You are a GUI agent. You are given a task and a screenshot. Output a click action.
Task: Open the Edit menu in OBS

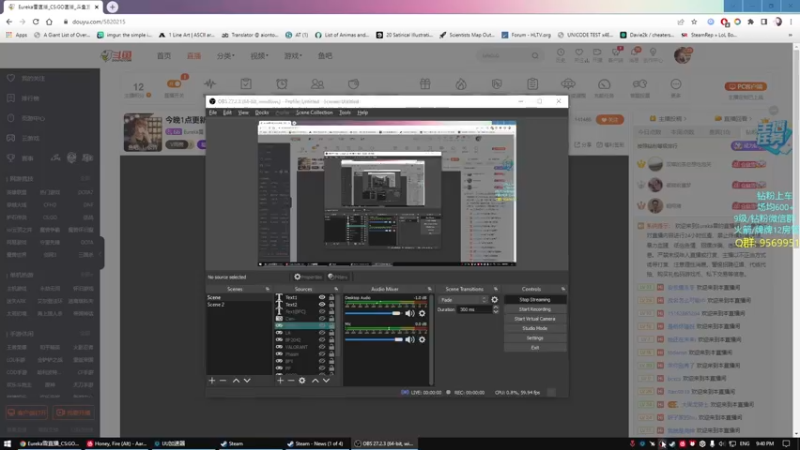point(228,112)
